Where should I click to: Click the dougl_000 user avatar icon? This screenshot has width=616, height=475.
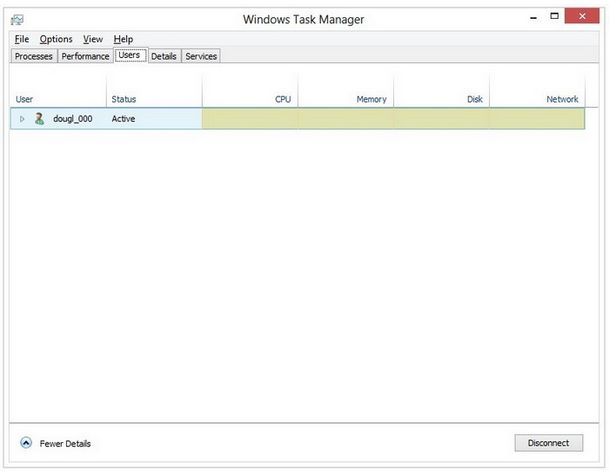[39, 119]
